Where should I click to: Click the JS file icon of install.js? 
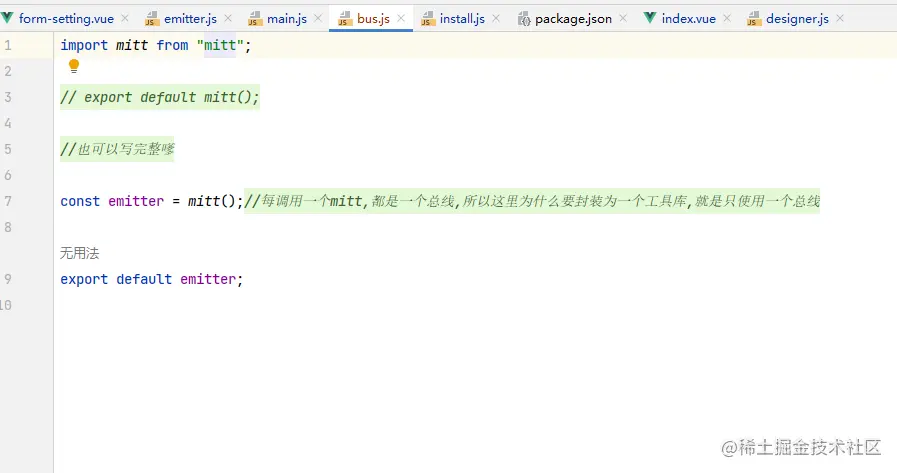point(427,19)
